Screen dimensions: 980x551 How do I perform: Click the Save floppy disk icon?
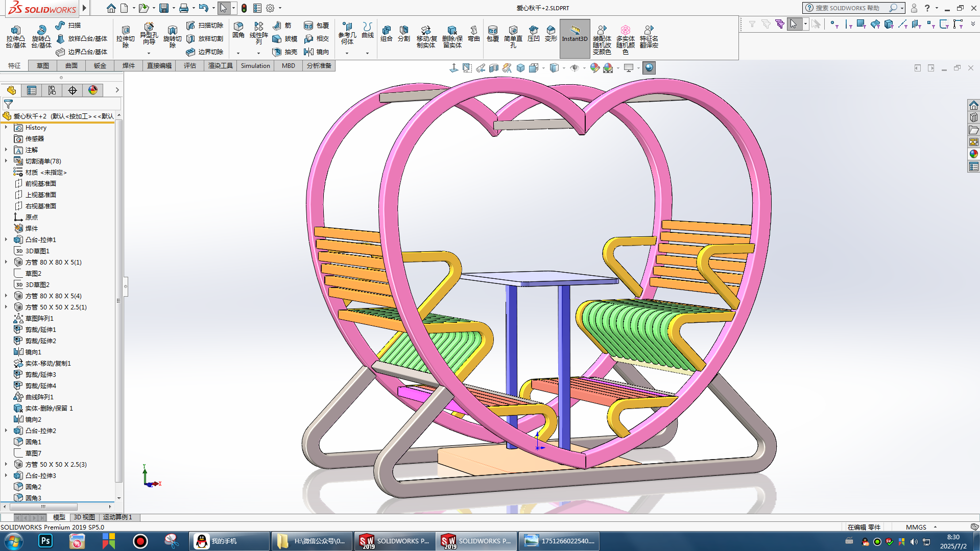click(x=164, y=8)
